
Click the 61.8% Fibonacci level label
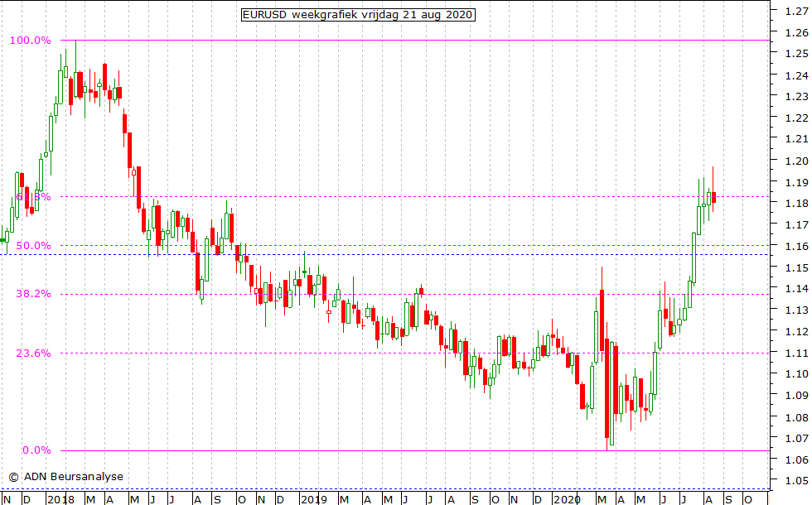pos(34,197)
